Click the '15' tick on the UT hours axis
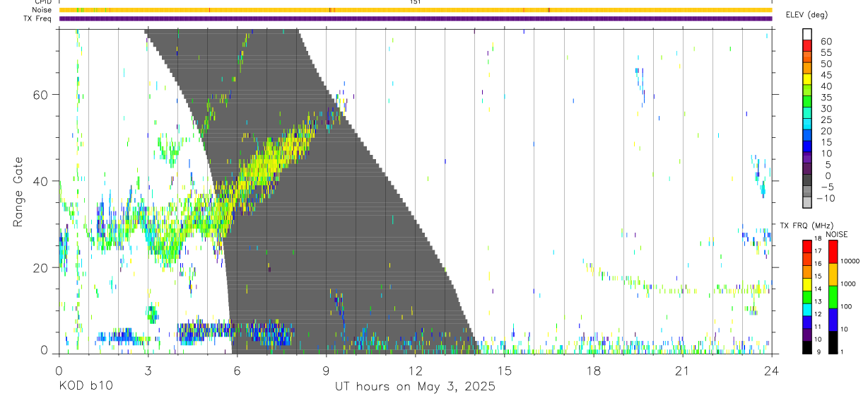Viewport: 868px width, 401px height. [505, 370]
